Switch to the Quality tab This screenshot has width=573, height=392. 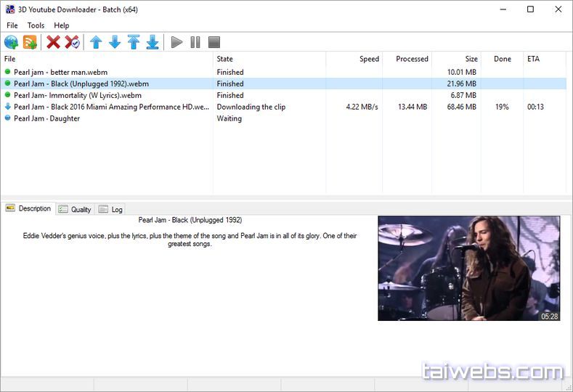point(75,209)
